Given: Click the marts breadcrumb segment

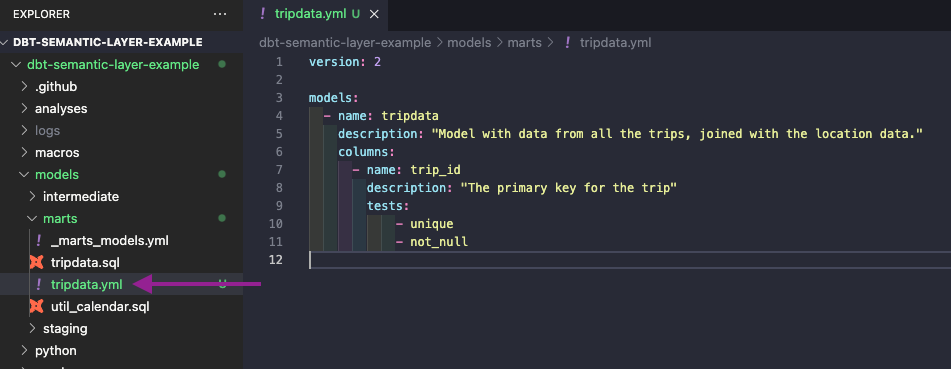Looking at the screenshot, I should click(x=525, y=42).
